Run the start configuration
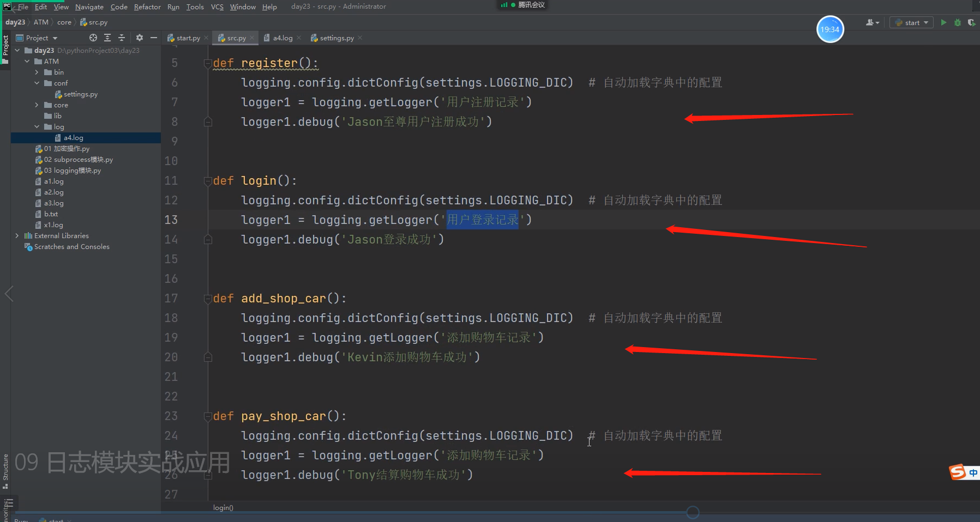Viewport: 980px width, 522px height. tap(943, 22)
